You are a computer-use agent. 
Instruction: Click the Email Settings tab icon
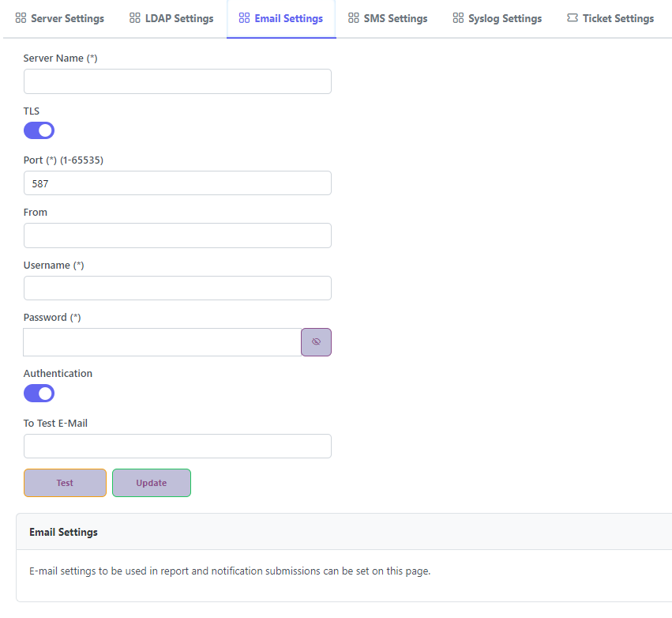[x=244, y=18]
